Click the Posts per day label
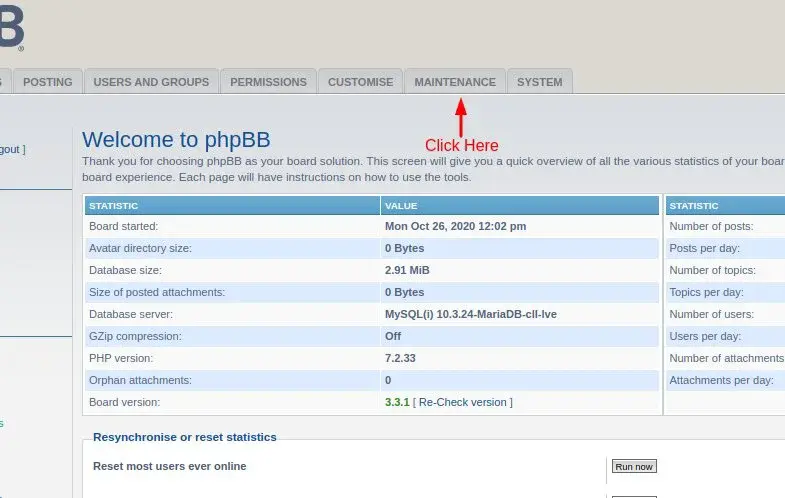The height and width of the screenshot is (498, 785). click(704, 248)
